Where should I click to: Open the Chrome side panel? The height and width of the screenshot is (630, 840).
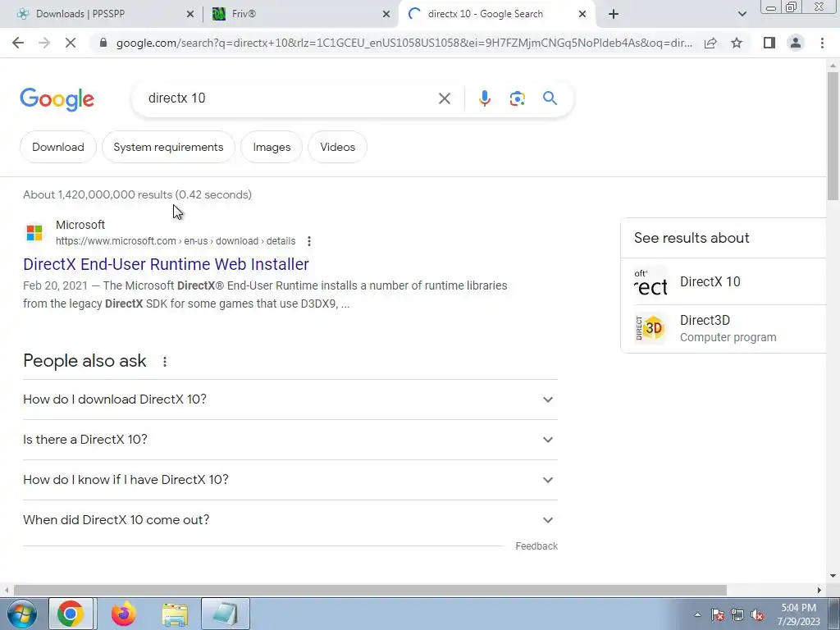[x=769, y=43]
